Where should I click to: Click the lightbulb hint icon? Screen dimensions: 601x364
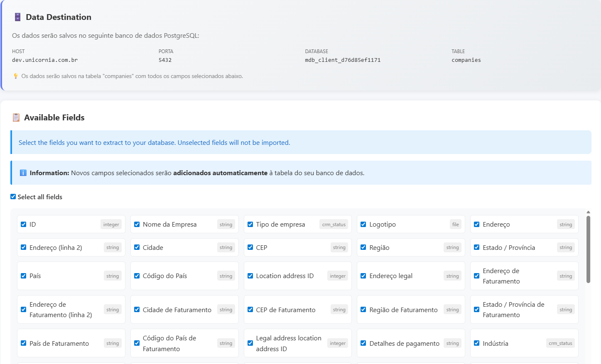tap(16, 76)
